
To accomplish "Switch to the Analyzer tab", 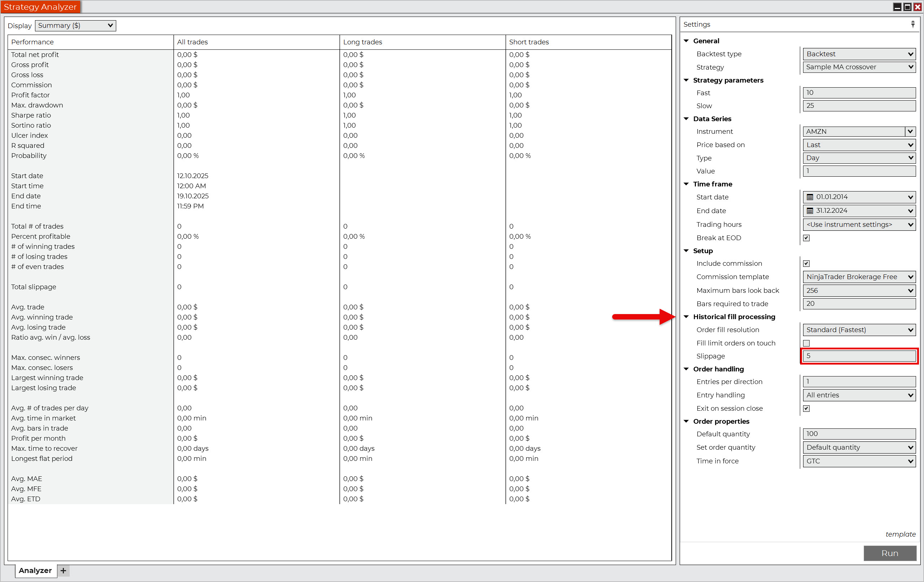I will pos(35,570).
